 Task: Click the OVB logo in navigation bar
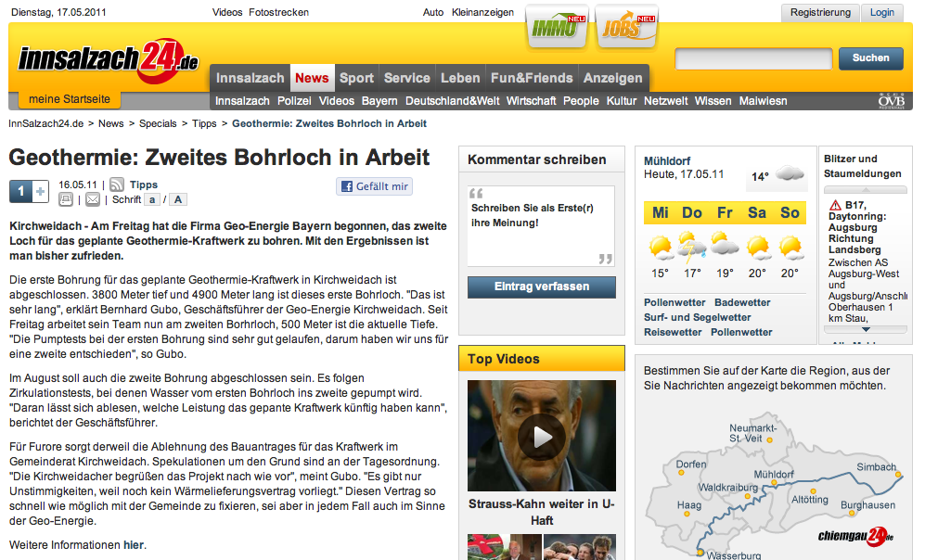pos(891,101)
